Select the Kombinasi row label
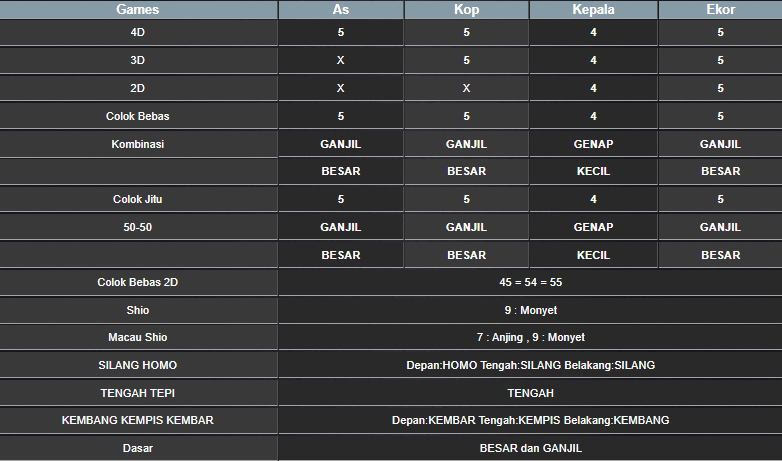The image size is (782, 461). point(138,144)
